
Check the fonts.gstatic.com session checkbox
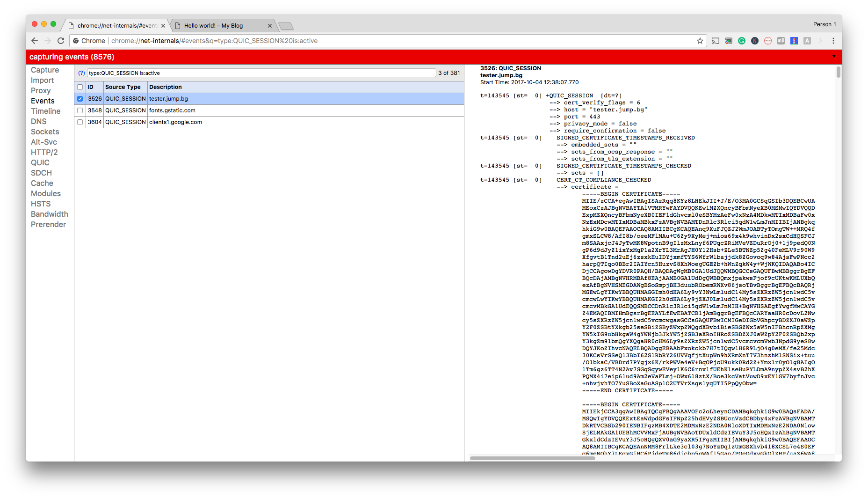click(80, 110)
